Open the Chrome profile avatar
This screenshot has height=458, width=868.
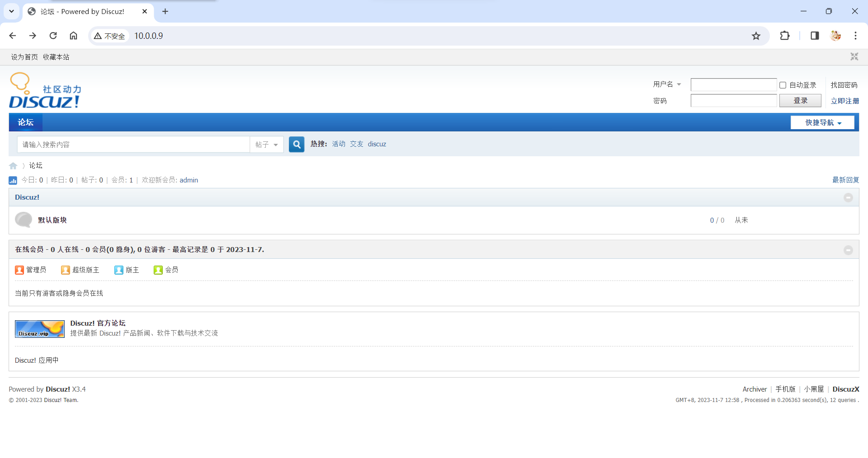coord(835,36)
